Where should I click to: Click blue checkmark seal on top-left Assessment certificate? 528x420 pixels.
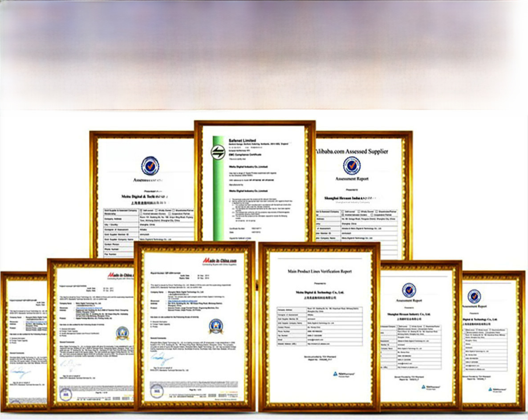click(x=150, y=166)
